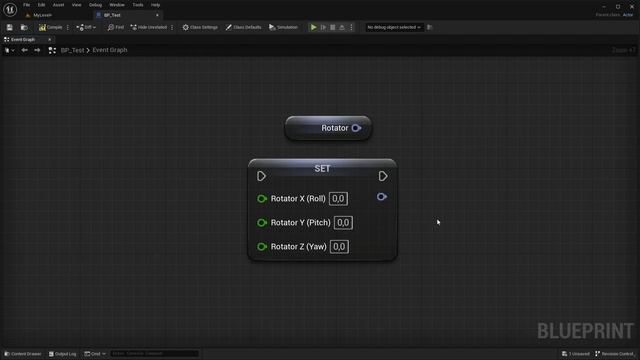Open Hide Unrelated options menu

coord(172,27)
